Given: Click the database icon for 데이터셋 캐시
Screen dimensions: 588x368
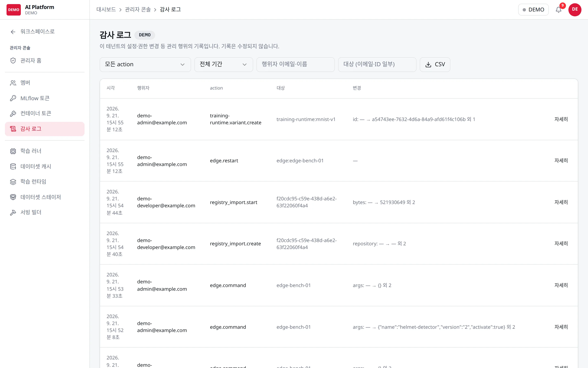Looking at the screenshot, I should pyautogui.click(x=13, y=166).
